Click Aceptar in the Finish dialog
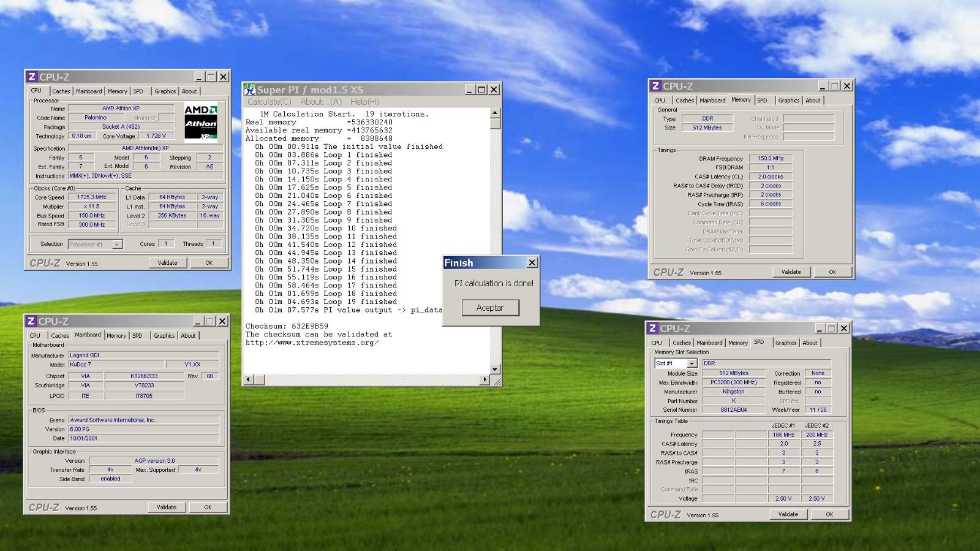Screen dimensions: 980x551 coord(490,308)
